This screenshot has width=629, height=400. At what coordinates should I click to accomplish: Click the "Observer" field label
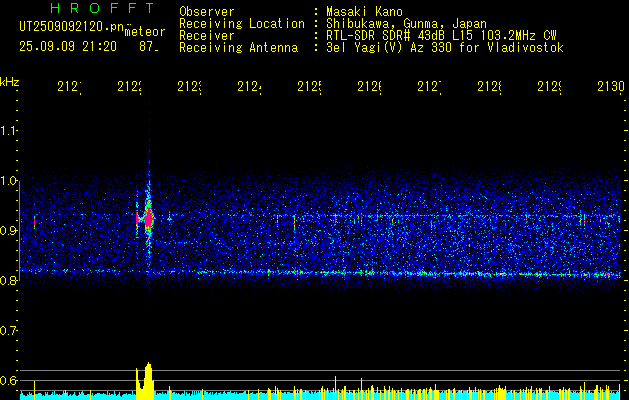click(x=207, y=12)
